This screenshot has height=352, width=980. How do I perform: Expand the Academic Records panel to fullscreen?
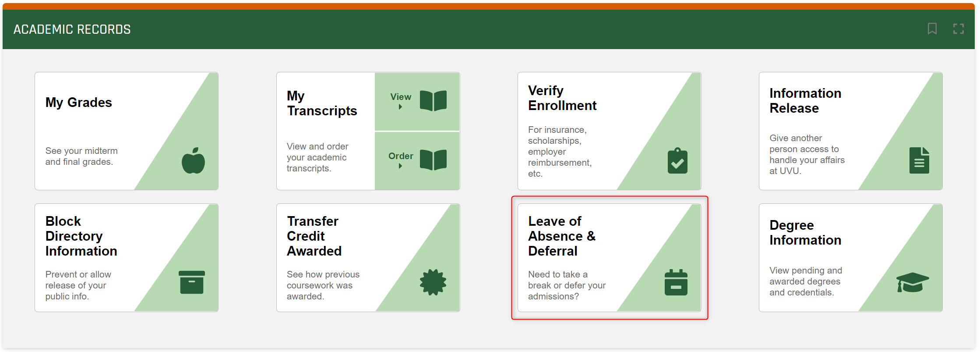pos(959,29)
